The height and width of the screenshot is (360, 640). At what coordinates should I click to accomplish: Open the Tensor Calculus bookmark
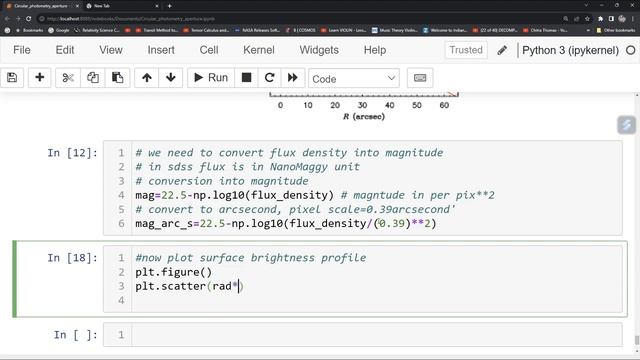coord(207,30)
